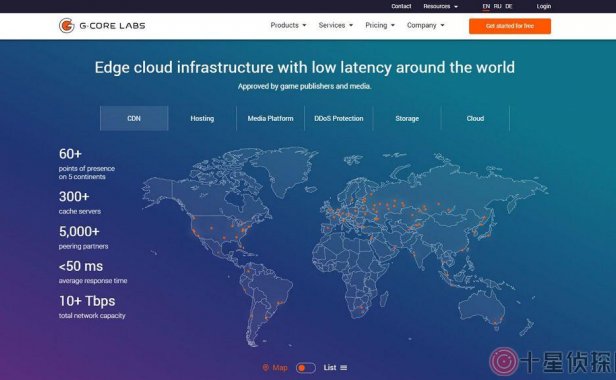Switch language to EN
616x380 pixels.
[x=486, y=6]
